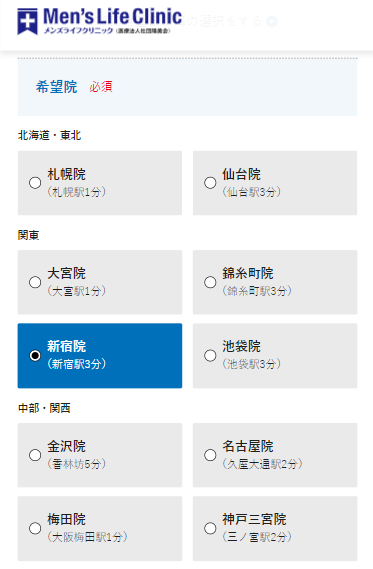Viewport: 373px width, 569px height.
Task: Click the 久屋大通駅2分 card text
Action: (262, 463)
